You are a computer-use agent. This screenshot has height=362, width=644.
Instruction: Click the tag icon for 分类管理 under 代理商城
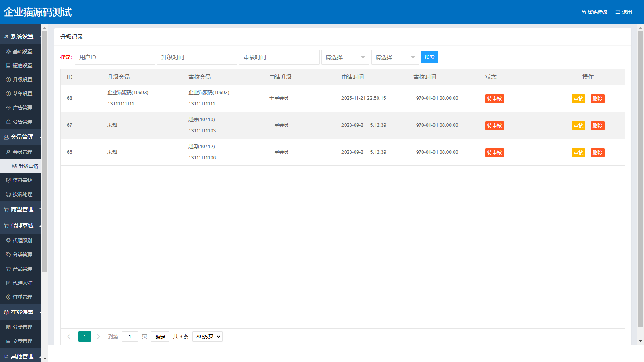click(x=8, y=255)
